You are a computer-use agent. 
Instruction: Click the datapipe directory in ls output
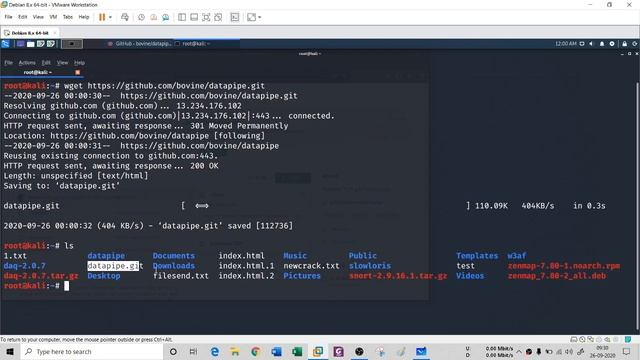(106, 256)
